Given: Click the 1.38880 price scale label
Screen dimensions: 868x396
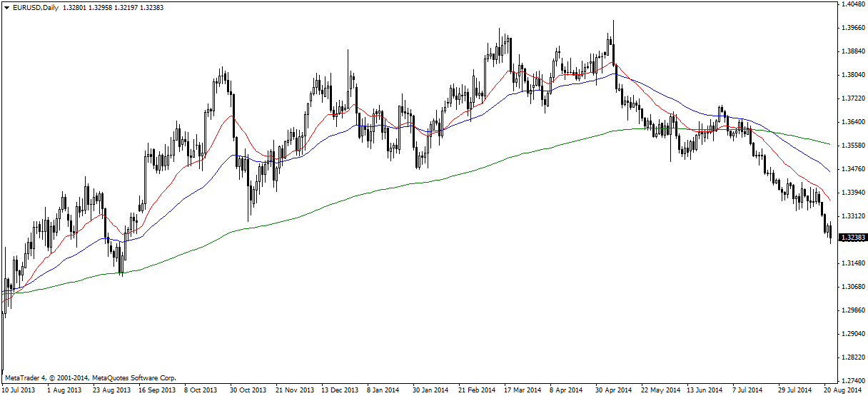Looking at the screenshot, I should point(853,51).
